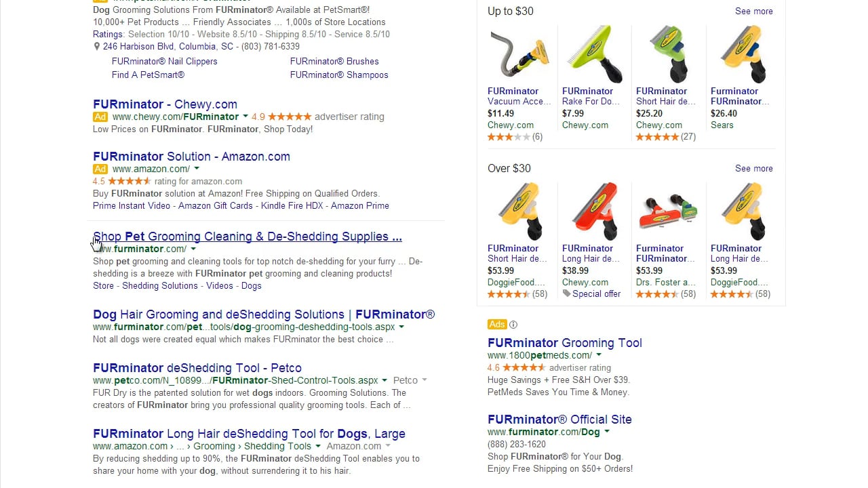
Task: Click the Special offer tag icon
Action: click(x=568, y=294)
